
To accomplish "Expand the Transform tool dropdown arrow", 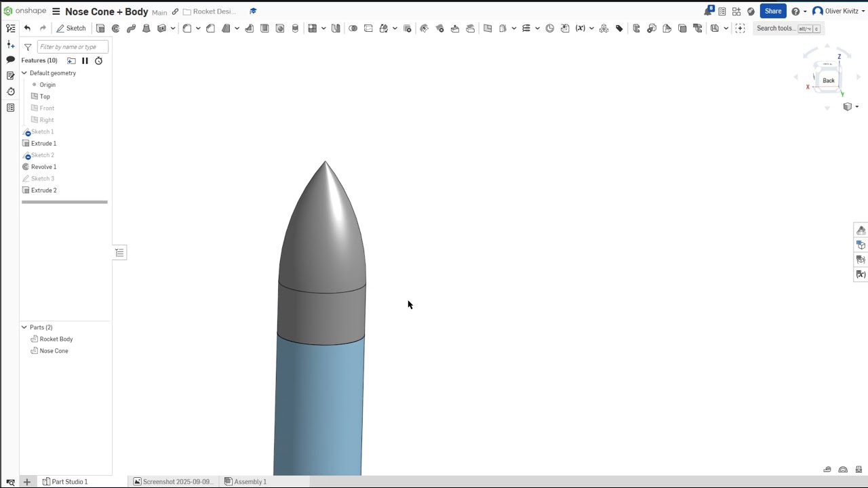I will 395,28.
